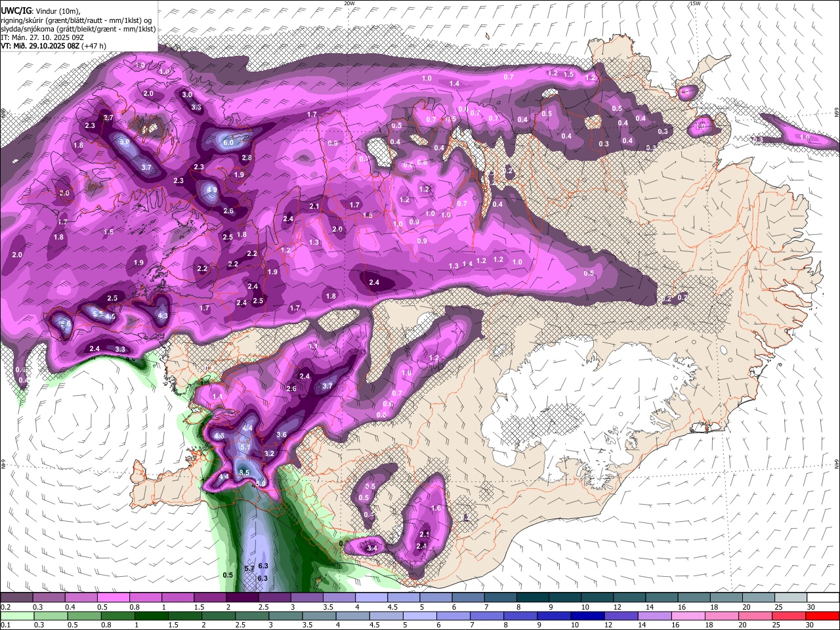
Task: Click the 5.0 precipitation value
Action: click(x=125, y=142)
